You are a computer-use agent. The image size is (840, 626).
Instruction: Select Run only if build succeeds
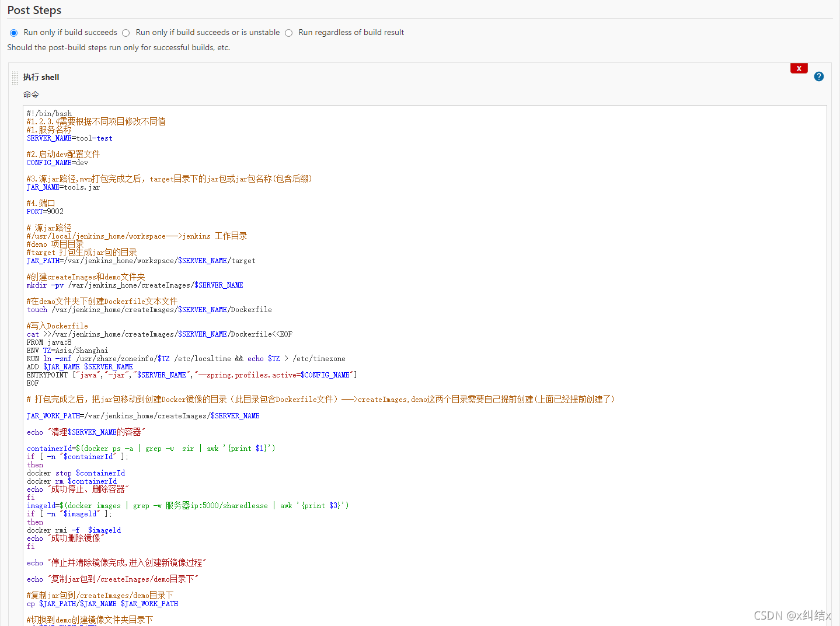(x=13, y=33)
